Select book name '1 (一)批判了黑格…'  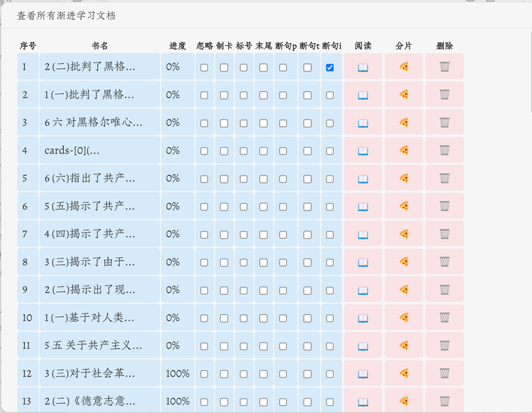point(100,94)
